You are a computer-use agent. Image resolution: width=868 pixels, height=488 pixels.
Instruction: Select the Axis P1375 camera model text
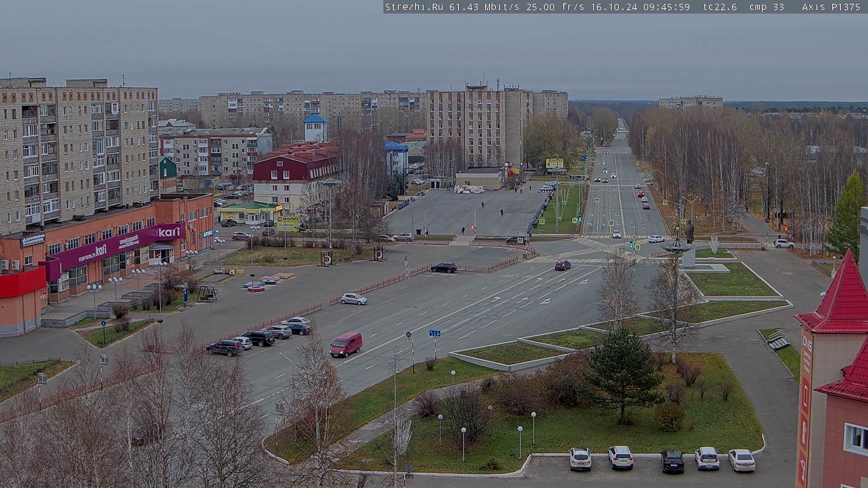831,7
